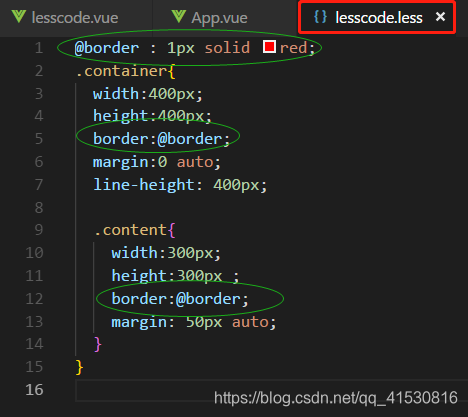Click line number 1 in the gutter
Screen dimensions: 468x417
(39, 48)
